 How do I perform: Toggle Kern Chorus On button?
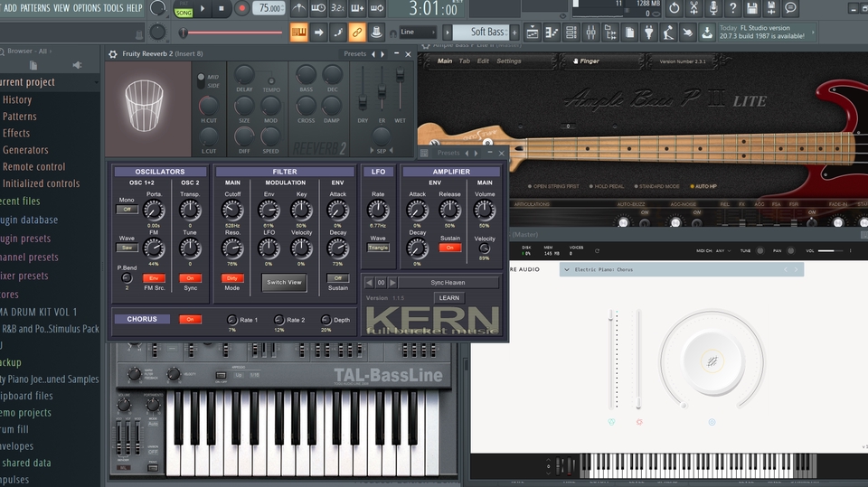click(190, 319)
